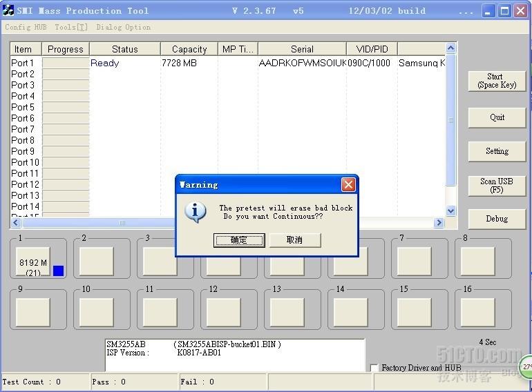532x392 pixels.
Task: Select the Port 14 row
Action: 228,206
